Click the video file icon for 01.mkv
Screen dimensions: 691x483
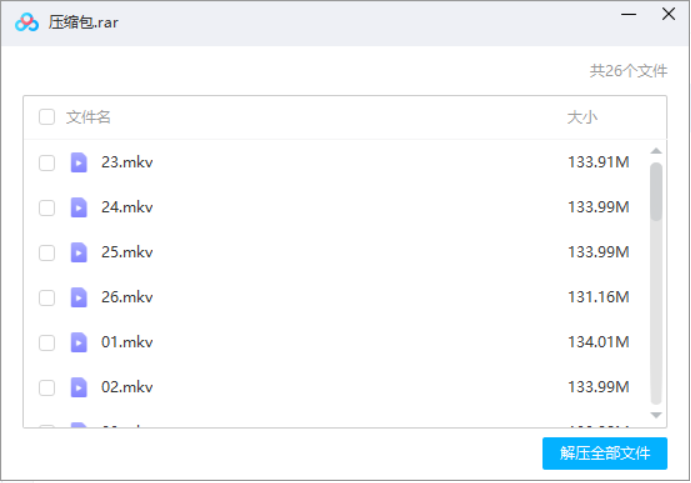click(79, 343)
